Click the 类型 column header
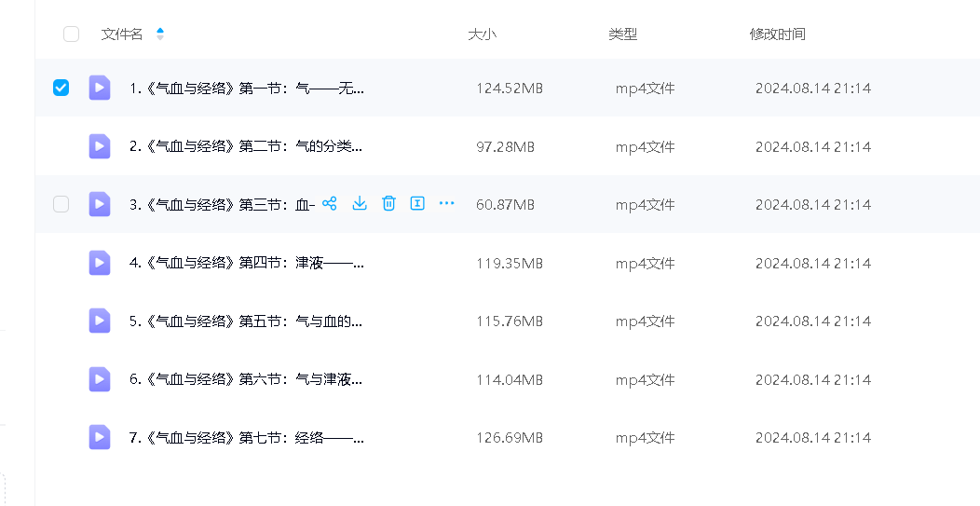This screenshot has width=980, height=506. [x=622, y=34]
